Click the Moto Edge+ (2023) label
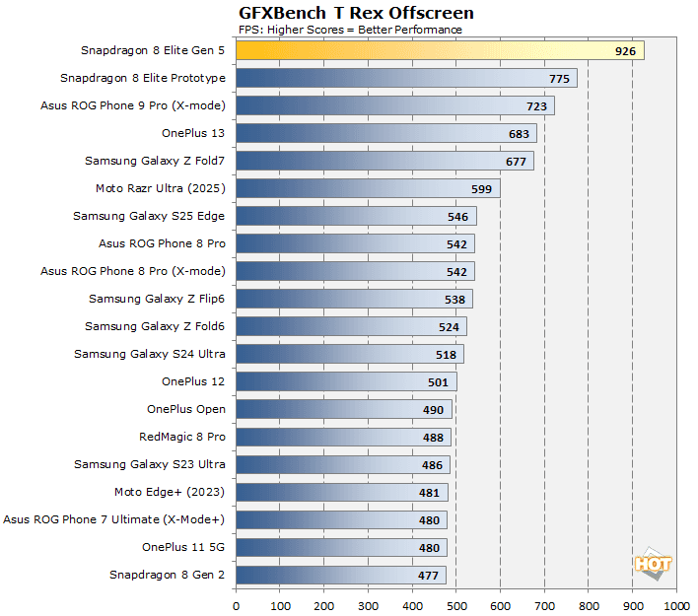Viewport: 698px width, 616px height. point(170,492)
